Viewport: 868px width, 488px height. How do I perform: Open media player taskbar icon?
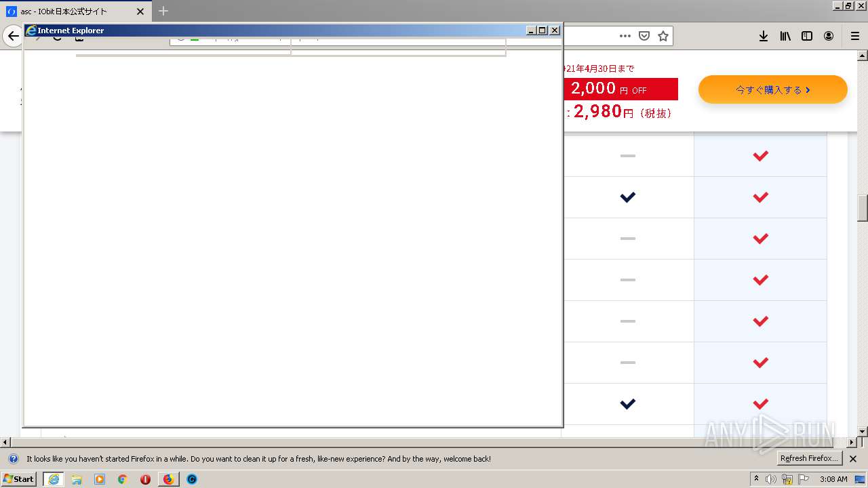100,479
